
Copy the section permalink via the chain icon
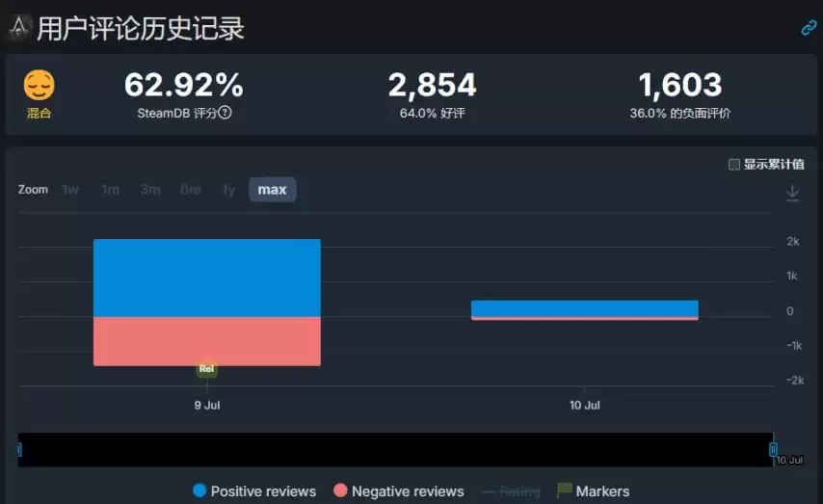(x=809, y=27)
